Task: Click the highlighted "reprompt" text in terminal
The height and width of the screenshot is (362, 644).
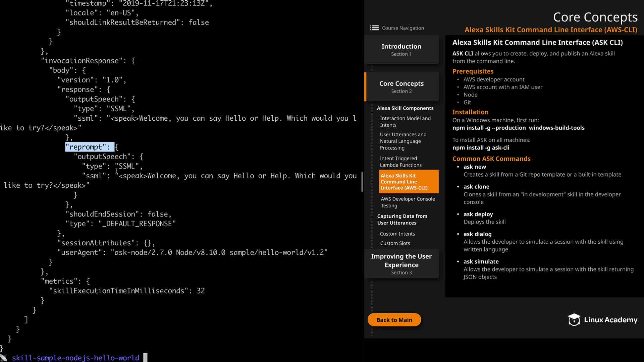Action: (x=90, y=147)
